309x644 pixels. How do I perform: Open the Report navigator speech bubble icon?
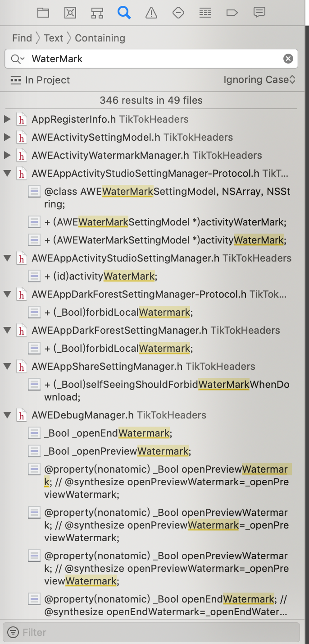(259, 12)
